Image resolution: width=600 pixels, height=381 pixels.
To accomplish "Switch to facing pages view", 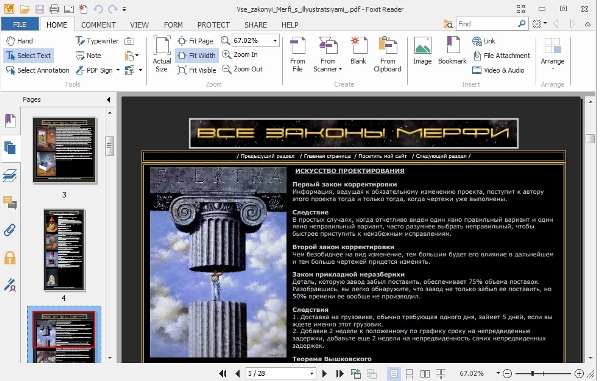I will 425,373.
